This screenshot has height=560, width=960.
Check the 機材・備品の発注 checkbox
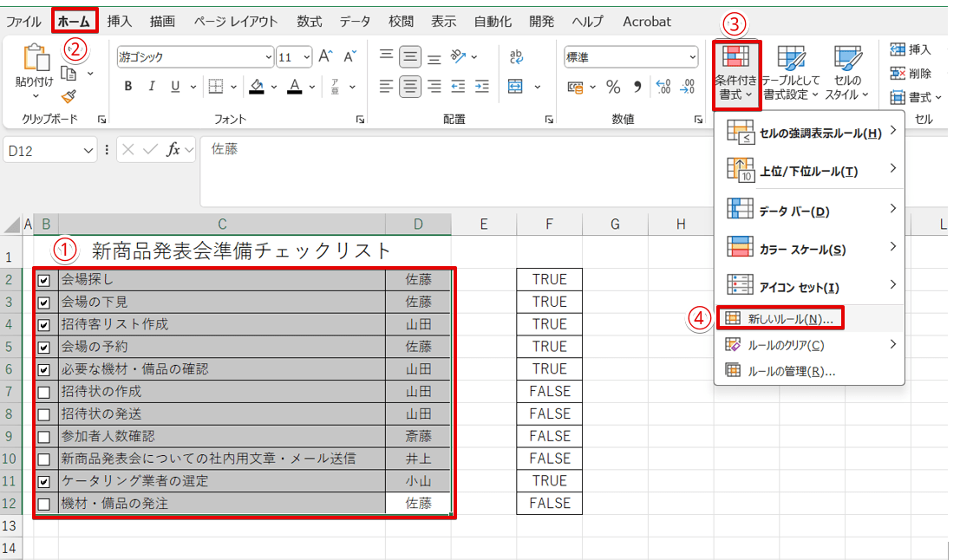(44, 505)
